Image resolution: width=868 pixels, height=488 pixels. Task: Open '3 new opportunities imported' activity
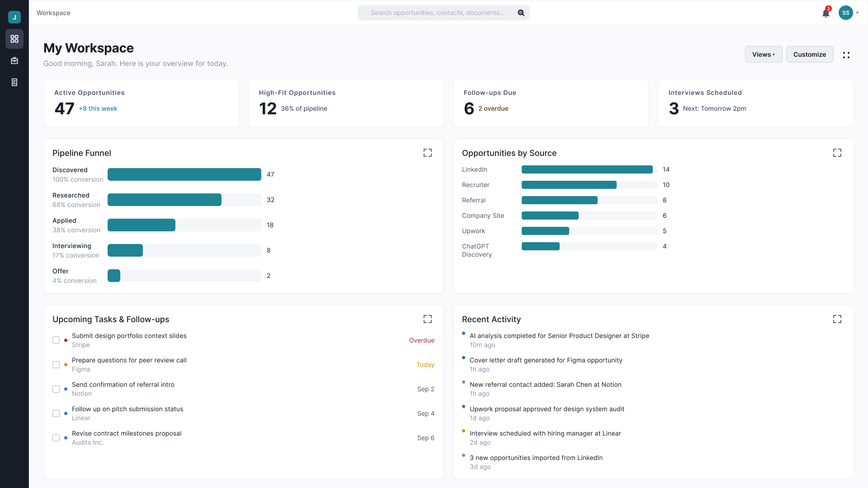[x=536, y=458]
